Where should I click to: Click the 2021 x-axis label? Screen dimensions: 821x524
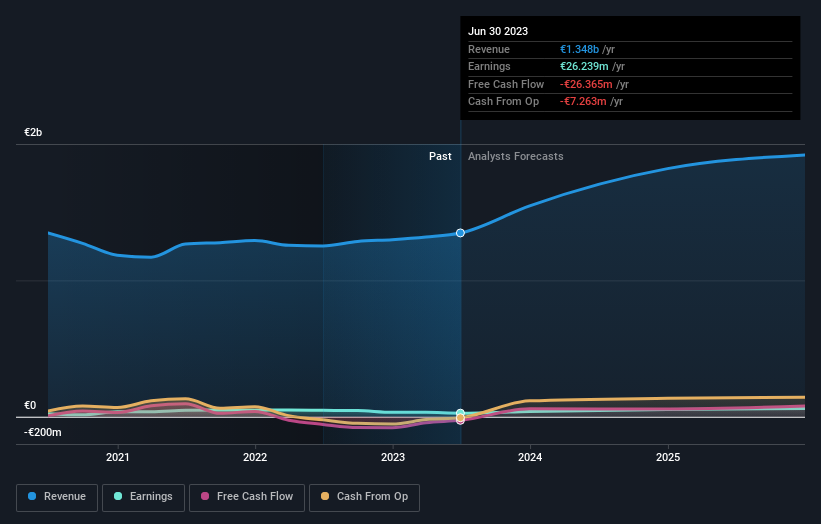pos(118,458)
